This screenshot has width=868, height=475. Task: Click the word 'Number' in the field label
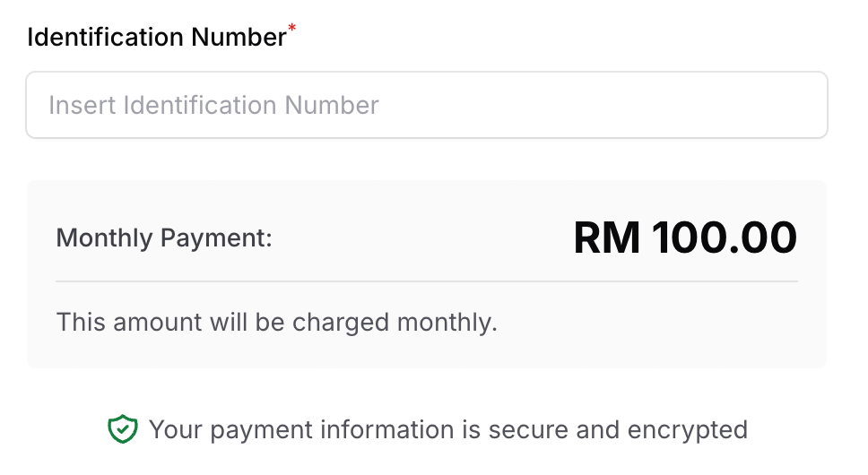pyautogui.click(x=239, y=37)
